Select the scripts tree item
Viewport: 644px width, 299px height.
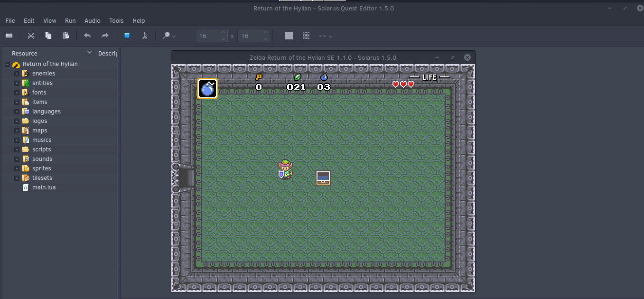click(x=42, y=149)
